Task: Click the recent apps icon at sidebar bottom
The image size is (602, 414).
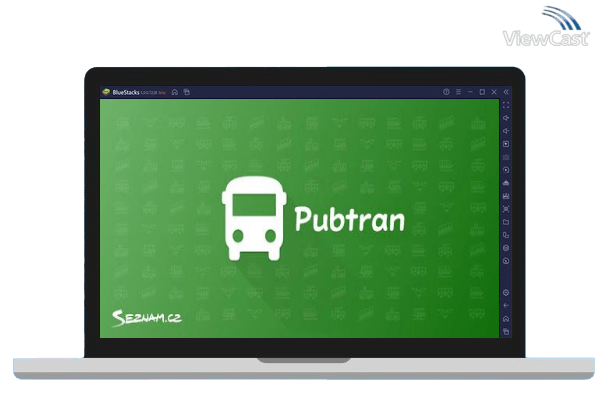Action: pos(506,331)
